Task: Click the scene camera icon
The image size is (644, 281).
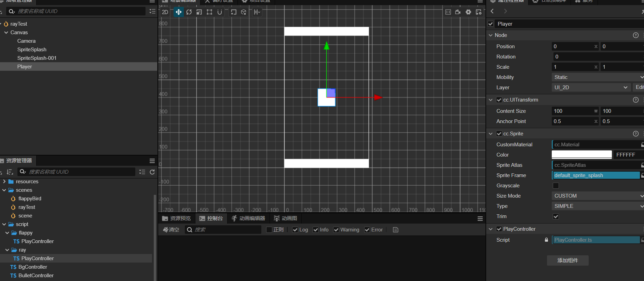Action: pos(458,12)
